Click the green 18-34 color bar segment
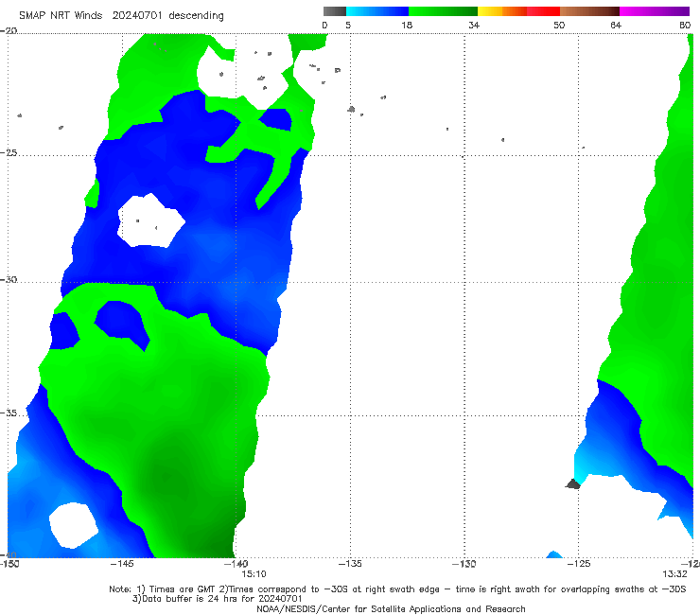 coord(443,11)
